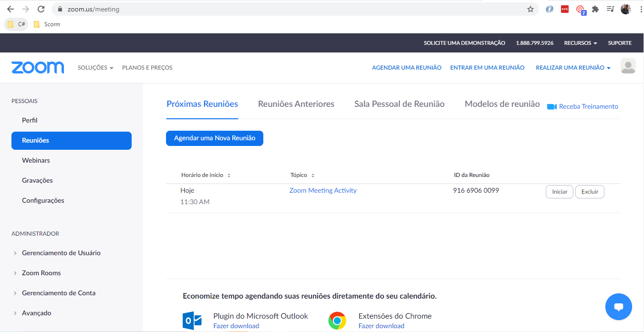Go back with the browser back arrow
Screen dimensions: 644x332
10,9
